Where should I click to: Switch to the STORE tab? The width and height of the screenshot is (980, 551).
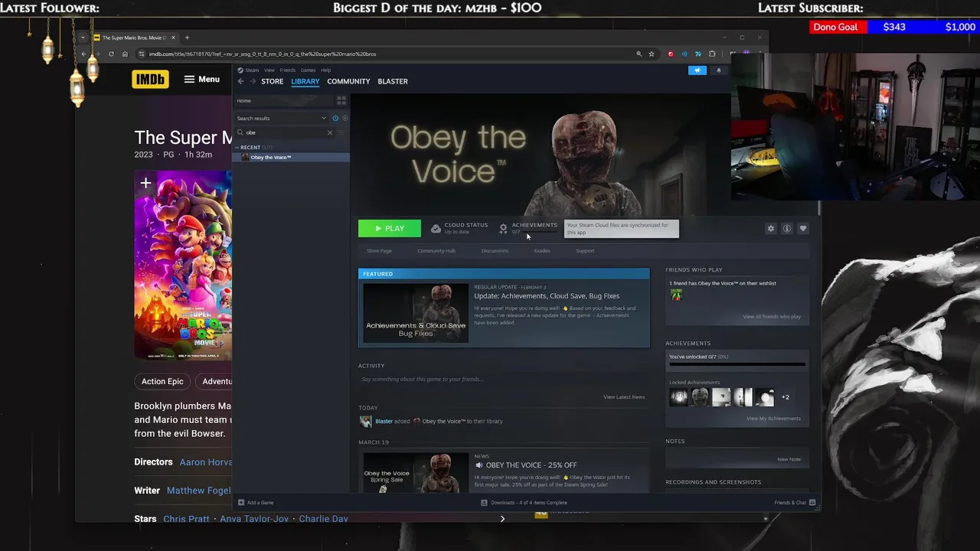(x=272, y=81)
